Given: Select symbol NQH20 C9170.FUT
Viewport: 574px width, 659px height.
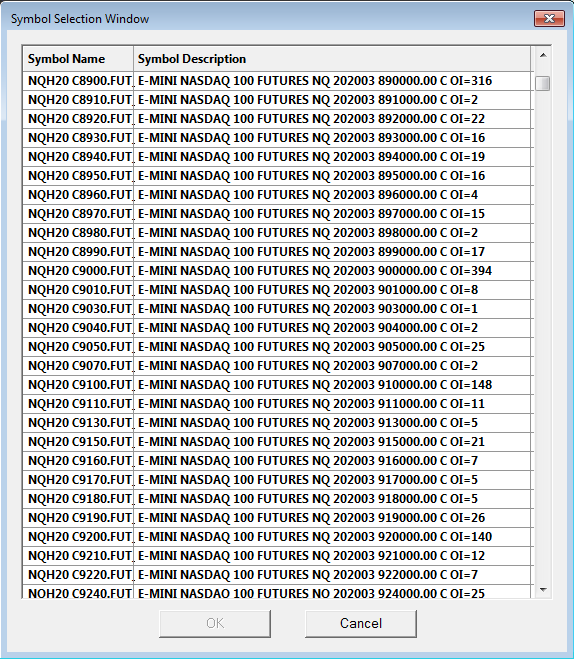Looking at the screenshot, I should [x=78, y=480].
